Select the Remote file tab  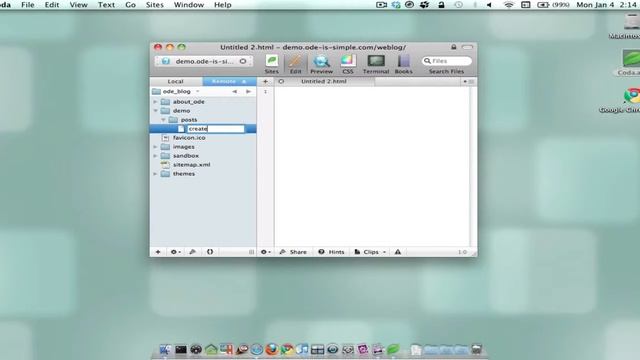(x=229, y=82)
